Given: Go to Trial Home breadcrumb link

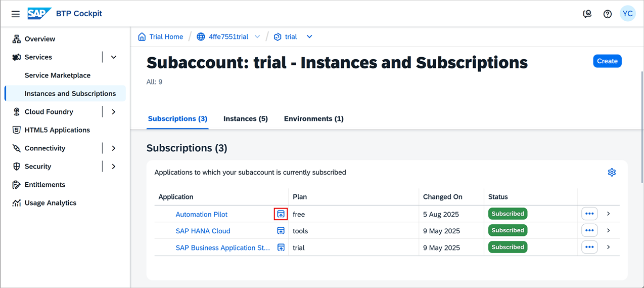Looking at the screenshot, I should click(x=166, y=36).
